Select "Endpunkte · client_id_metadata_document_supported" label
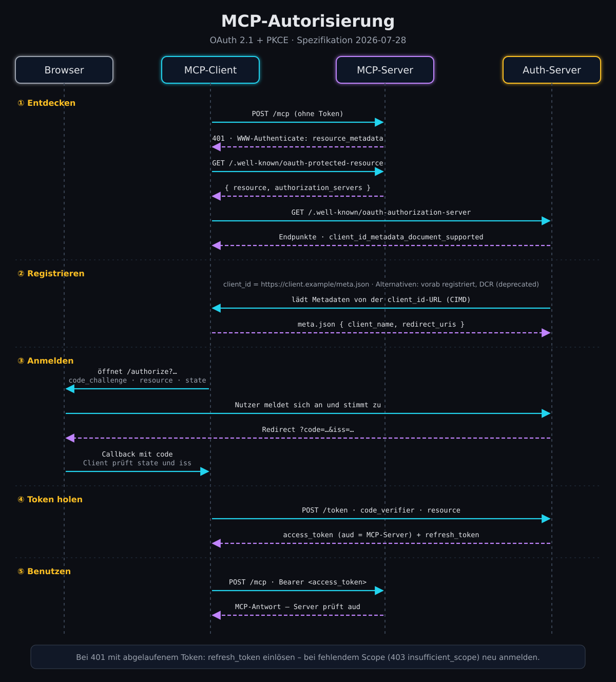The image size is (616, 682). click(x=381, y=237)
